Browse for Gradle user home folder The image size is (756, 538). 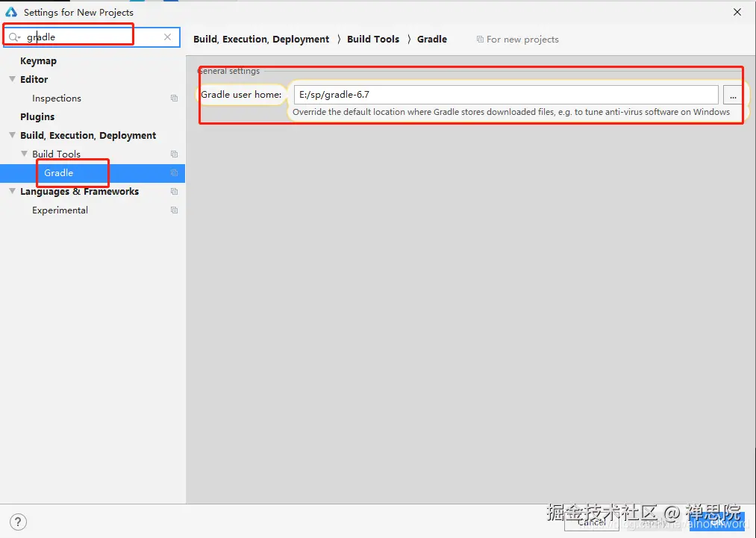coord(733,95)
